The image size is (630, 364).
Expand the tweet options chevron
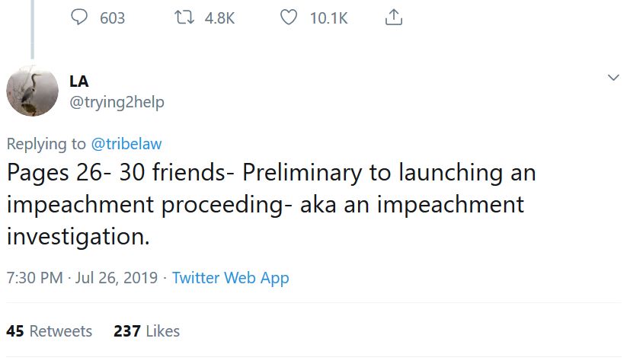[612, 78]
